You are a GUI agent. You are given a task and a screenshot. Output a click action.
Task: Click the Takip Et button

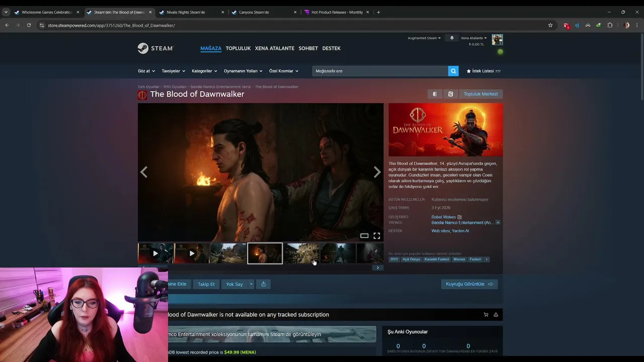pyautogui.click(x=206, y=284)
